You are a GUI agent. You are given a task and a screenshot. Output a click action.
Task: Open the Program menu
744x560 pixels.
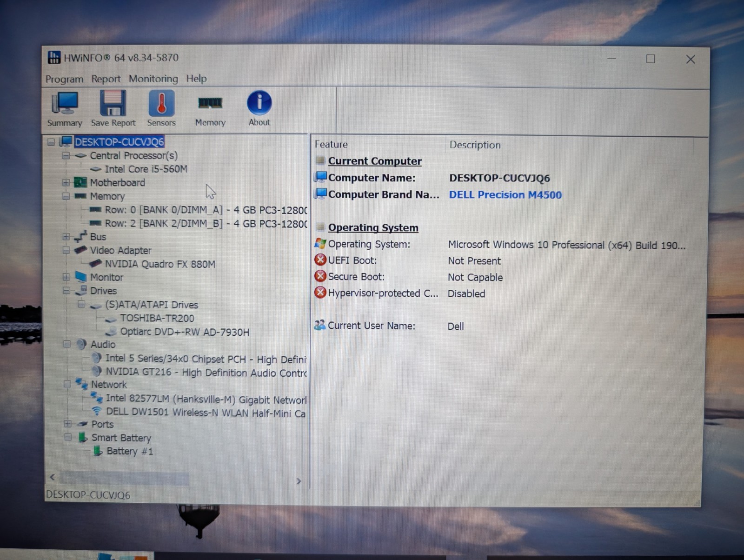pyautogui.click(x=64, y=79)
